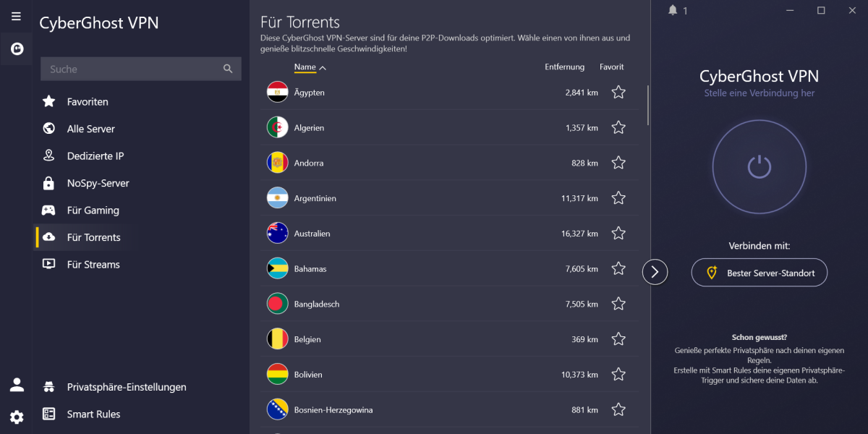Click the server list scrollbar

click(x=648, y=106)
